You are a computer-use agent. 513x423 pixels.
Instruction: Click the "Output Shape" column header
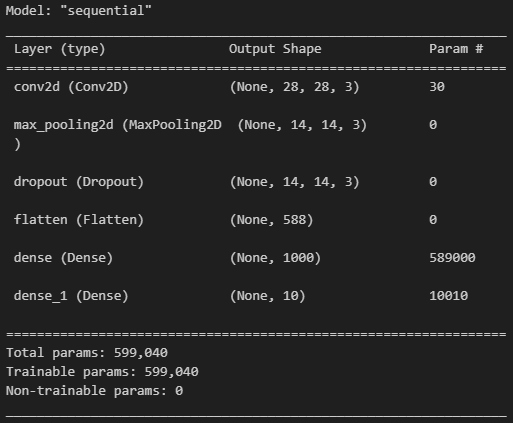point(275,49)
